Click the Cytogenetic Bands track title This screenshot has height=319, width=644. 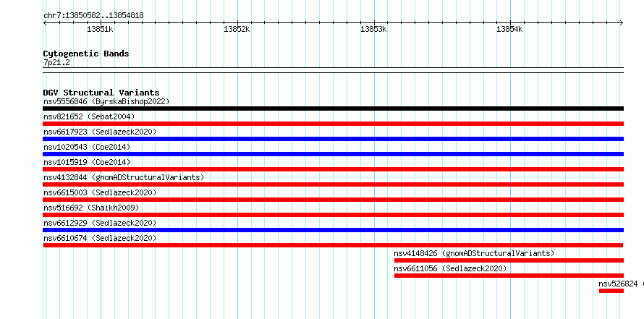point(86,54)
